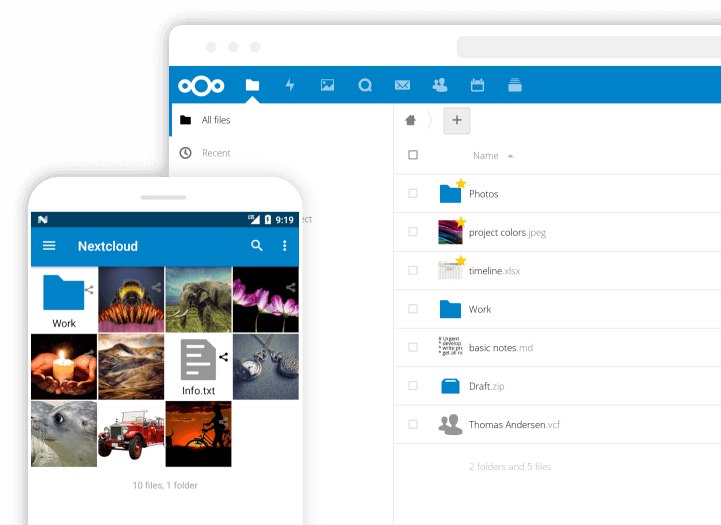The height and width of the screenshot is (525, 721).
Task: Tap share icon beside Info.txt
Action: [223, 357]
